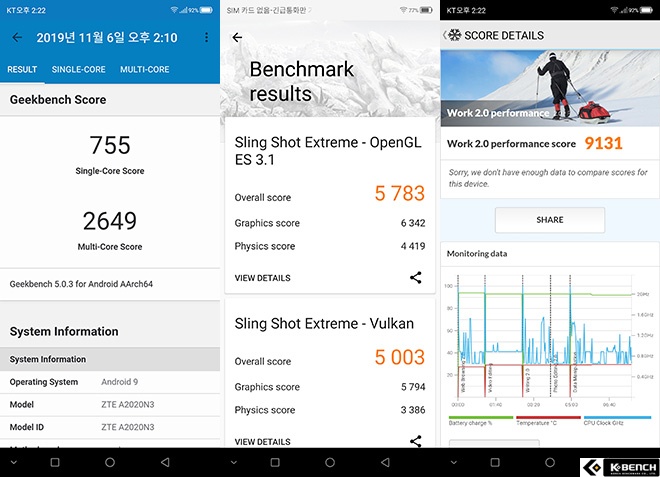This screenshot has width=660, height=477.
Task: Select the Model ID row
Action: (110, 427)
